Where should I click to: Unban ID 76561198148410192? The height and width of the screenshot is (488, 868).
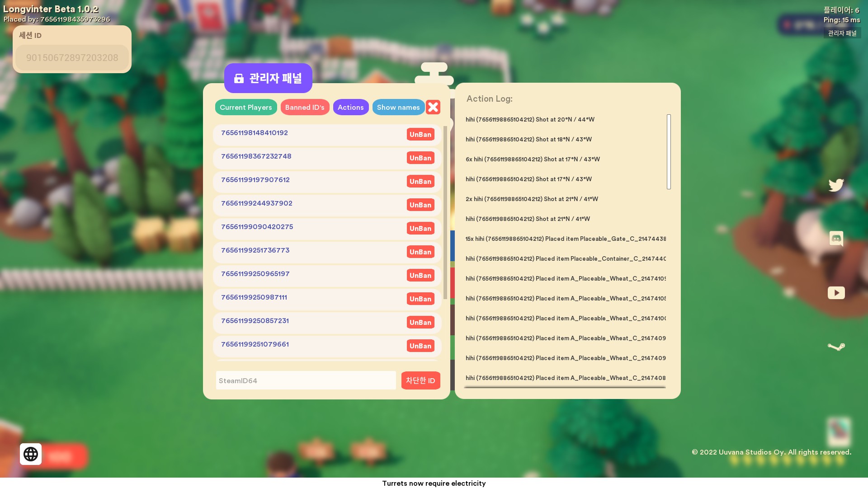click(x=420, y=135)
